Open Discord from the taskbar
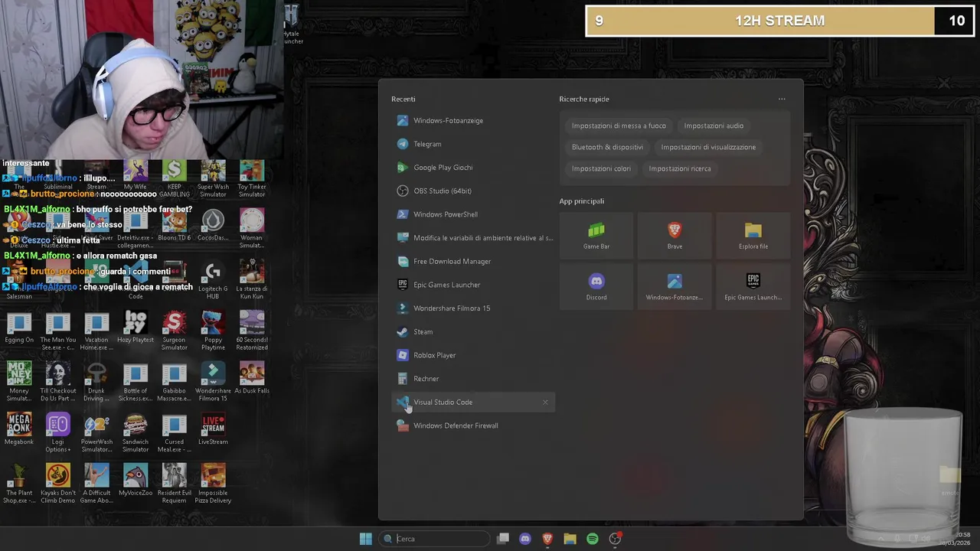The image size is (980, 551). 525,539
